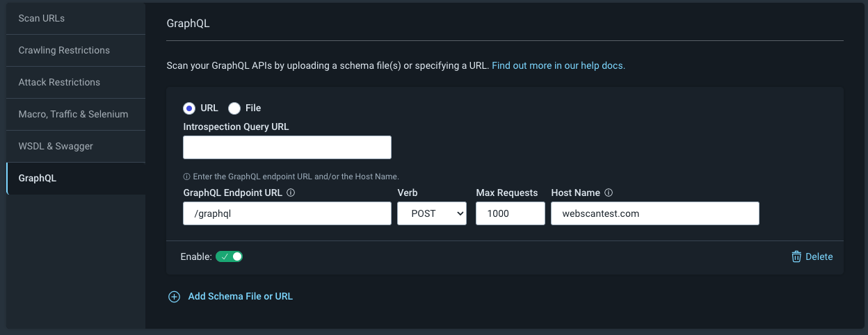
Task: Select the URL radio button
Action: tap(189, 108)
